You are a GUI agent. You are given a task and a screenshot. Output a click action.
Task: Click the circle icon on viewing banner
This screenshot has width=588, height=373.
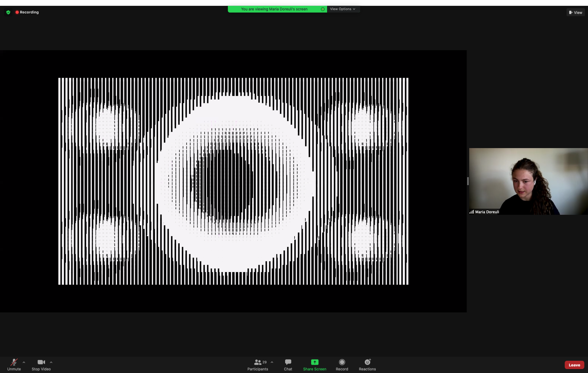tap(322, 9)
